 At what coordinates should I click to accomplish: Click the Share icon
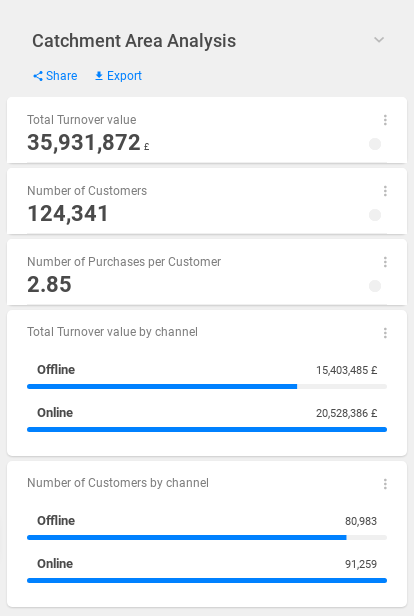pyautogui.click(x=38, y=76)
